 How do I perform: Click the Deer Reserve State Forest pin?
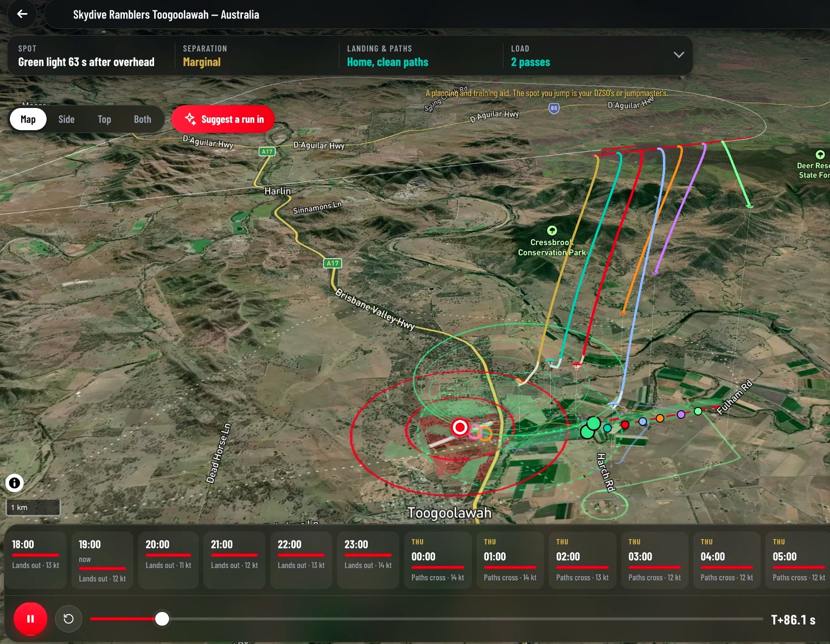point(820,155)
